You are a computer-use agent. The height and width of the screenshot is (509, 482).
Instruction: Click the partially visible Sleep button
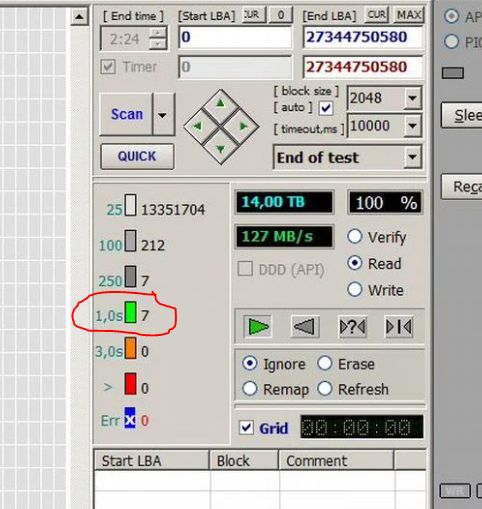click(462, 115)
